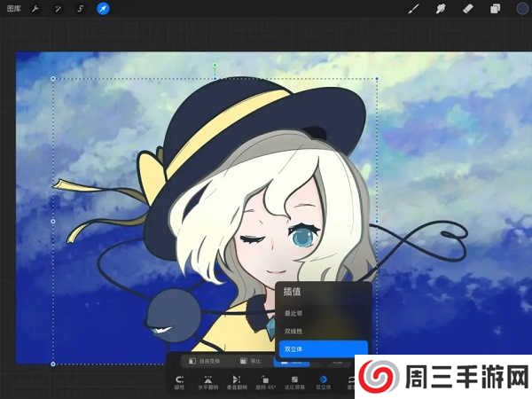This screenshot has height=399, width=532.
Task: Click the top-left transform corner handle
Action: point(53,79)
